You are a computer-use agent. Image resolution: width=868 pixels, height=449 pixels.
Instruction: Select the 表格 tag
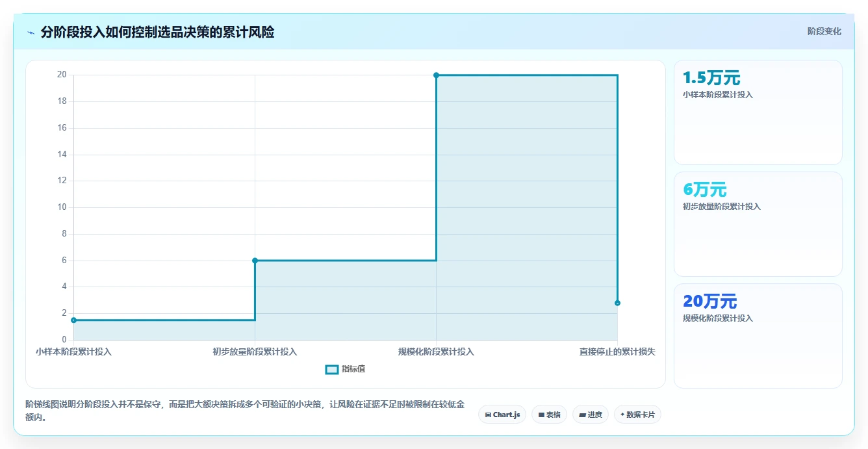549,415
